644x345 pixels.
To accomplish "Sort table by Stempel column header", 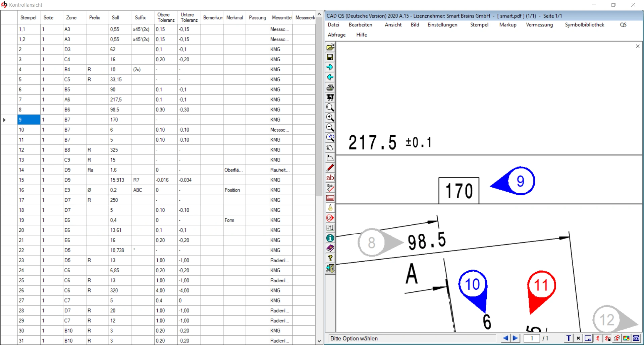I will coord(29,17).
